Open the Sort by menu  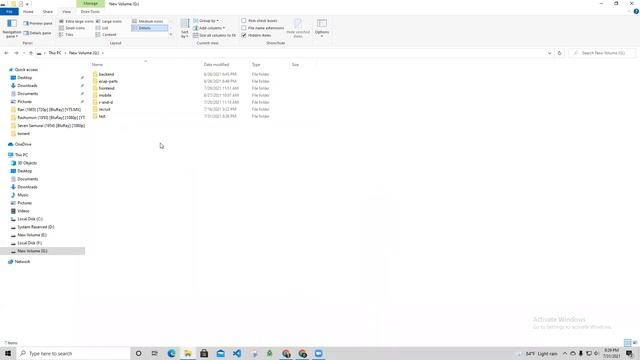[x=185, y=29]
